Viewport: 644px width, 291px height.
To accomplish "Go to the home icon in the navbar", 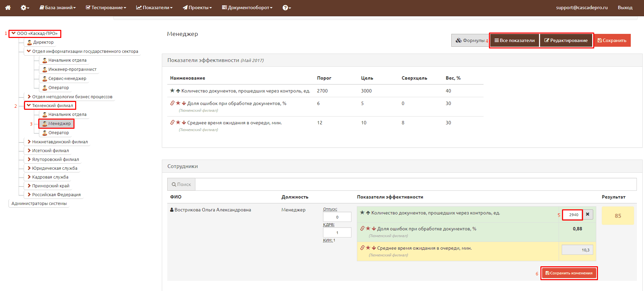I will (8, 7).
